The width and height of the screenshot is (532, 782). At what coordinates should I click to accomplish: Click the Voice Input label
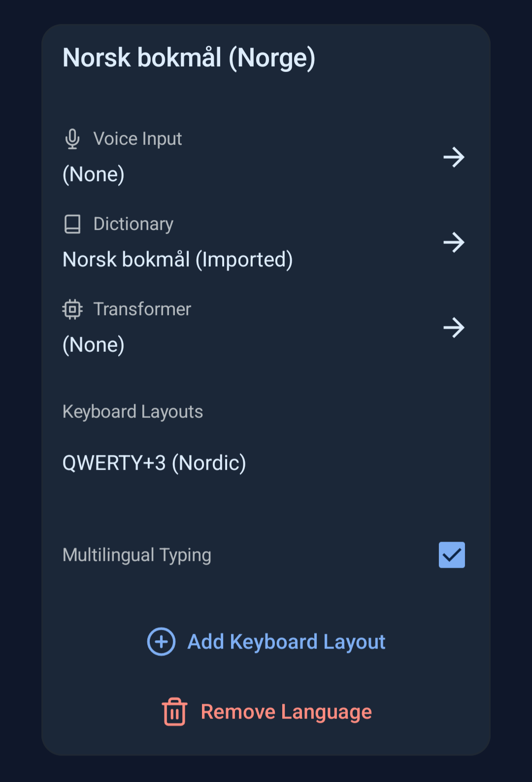click(x=137, y=139)
